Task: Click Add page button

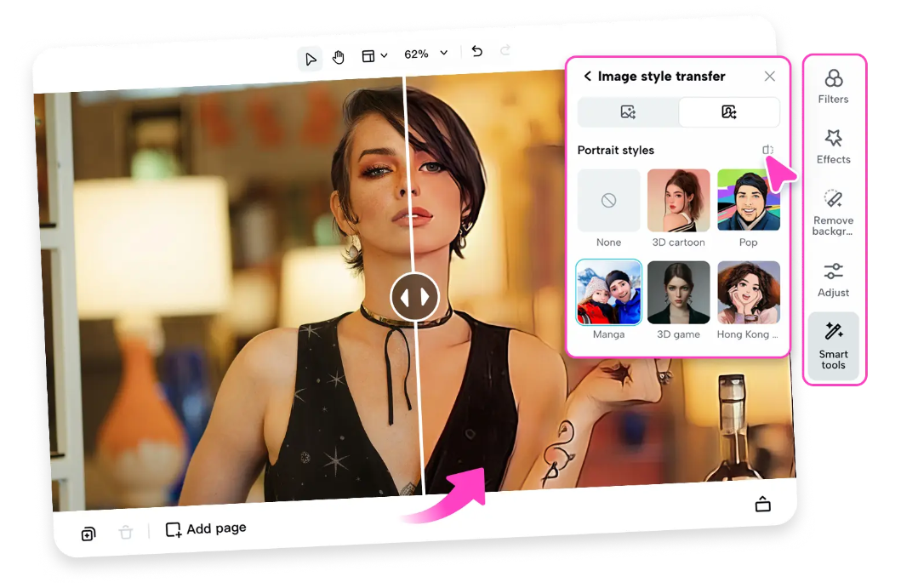Action: pyautogui.click(x=206, y=529)
